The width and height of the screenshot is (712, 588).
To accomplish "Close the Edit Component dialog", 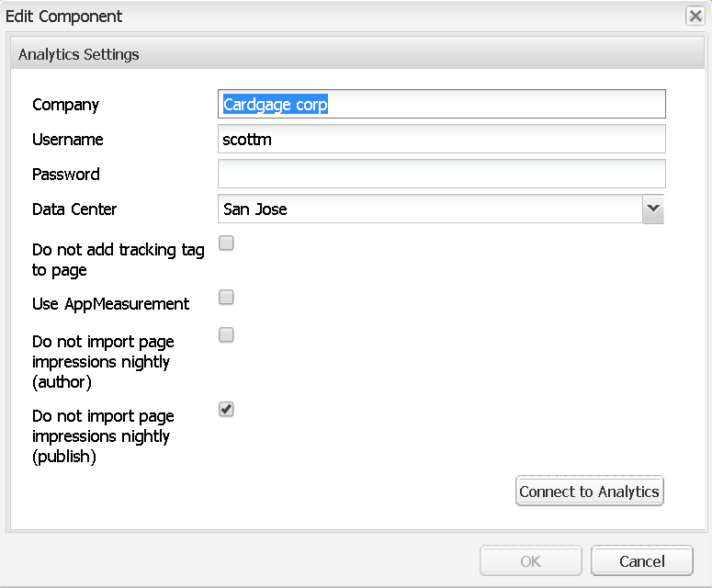I will pos(695,16).
